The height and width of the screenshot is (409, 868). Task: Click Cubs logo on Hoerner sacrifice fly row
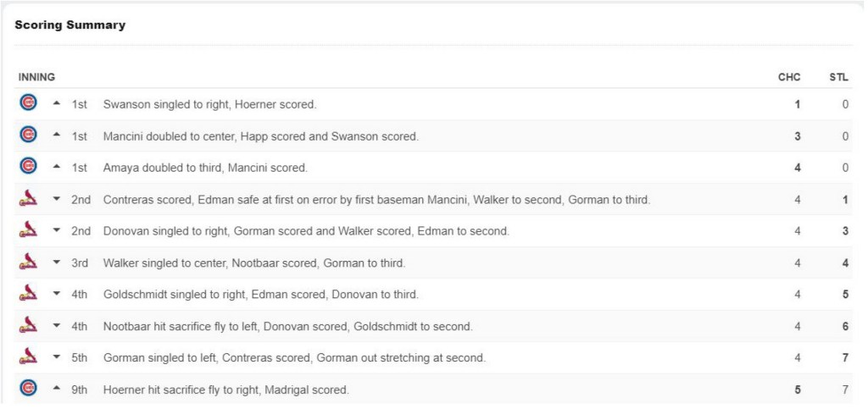28,389
